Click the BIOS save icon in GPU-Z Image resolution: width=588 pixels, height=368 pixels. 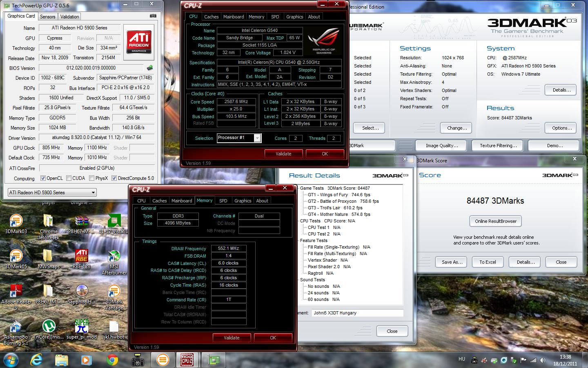click(x=150, y=68)
